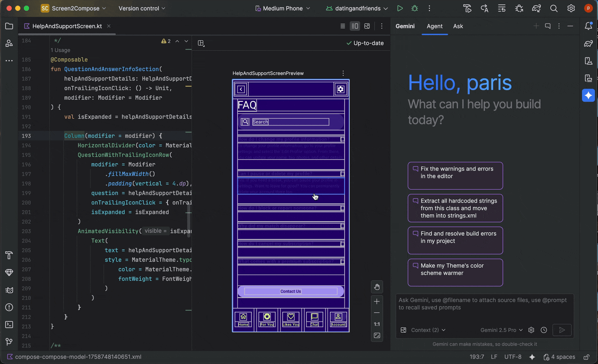Switch to the Ask tab
This screenshot has width=598, height=364.
click(x=458, y=26)
